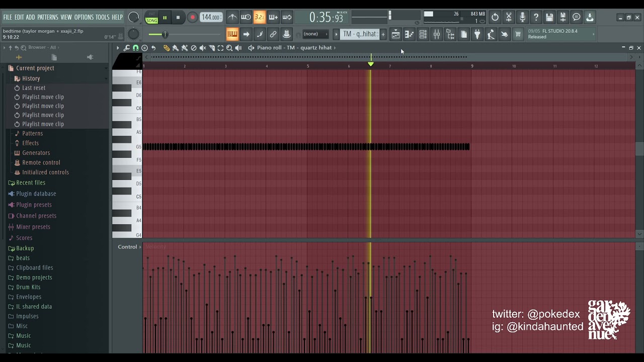Open the shopping cart store icon
The width and height of the screenshot is (644, 362).
(518, 34)
